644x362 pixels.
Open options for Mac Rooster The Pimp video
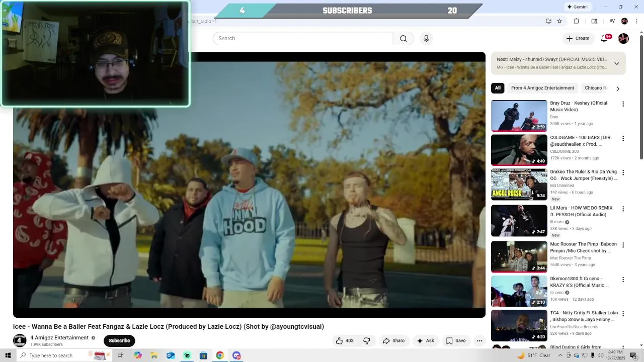623,245
